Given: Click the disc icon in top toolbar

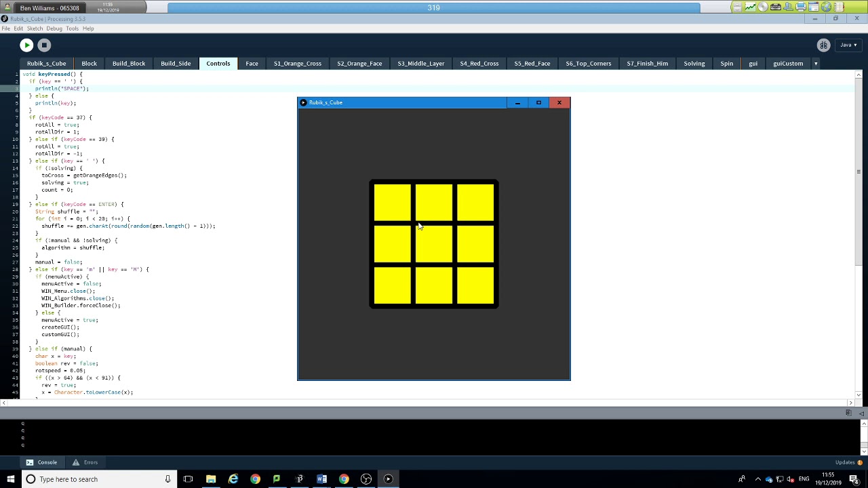Looking at the screenshot, I should click(763, 7).
